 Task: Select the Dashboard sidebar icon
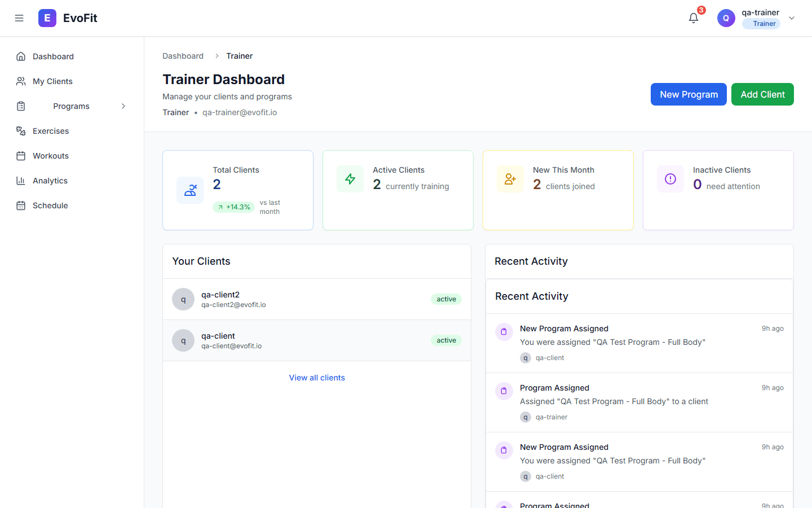coord(20,56)
